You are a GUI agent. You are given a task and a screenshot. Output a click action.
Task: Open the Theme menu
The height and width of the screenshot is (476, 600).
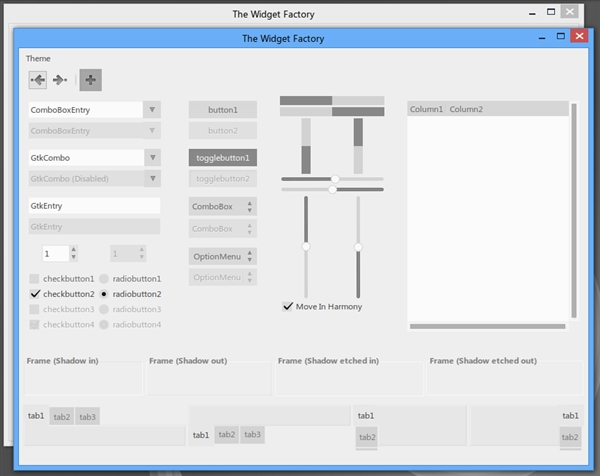tap(38, 59)
